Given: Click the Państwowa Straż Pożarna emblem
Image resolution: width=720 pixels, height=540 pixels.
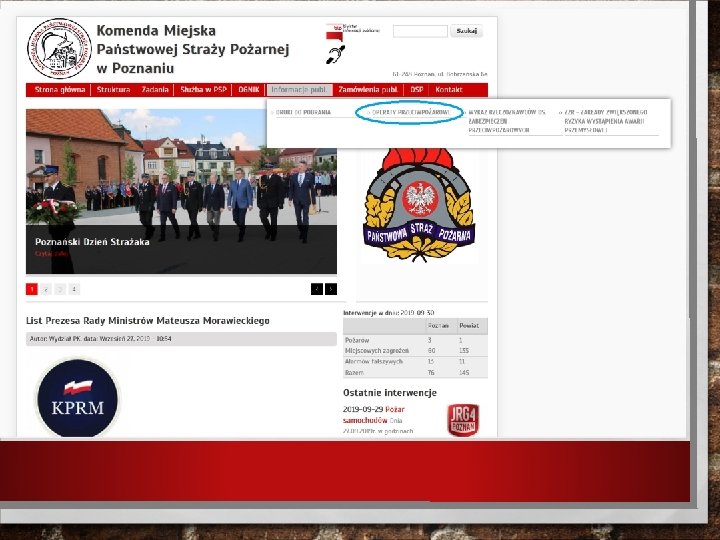Looking at the screenshot, I should [420, 205].
